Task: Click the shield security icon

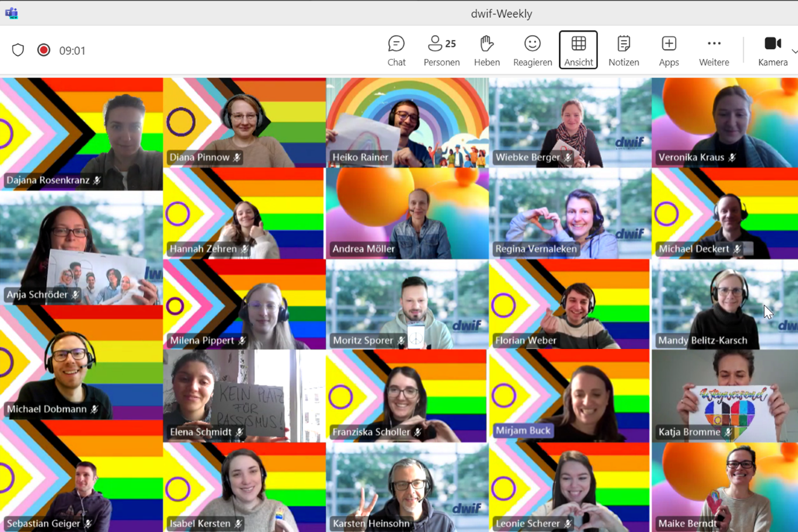Action: pos(18,51)
